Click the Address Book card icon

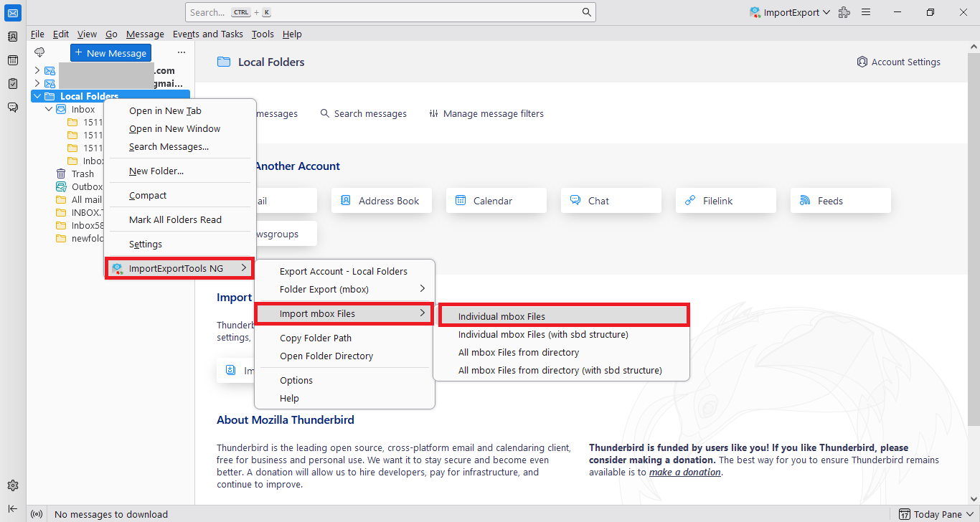pyautogui.click(x=346, y=201)
